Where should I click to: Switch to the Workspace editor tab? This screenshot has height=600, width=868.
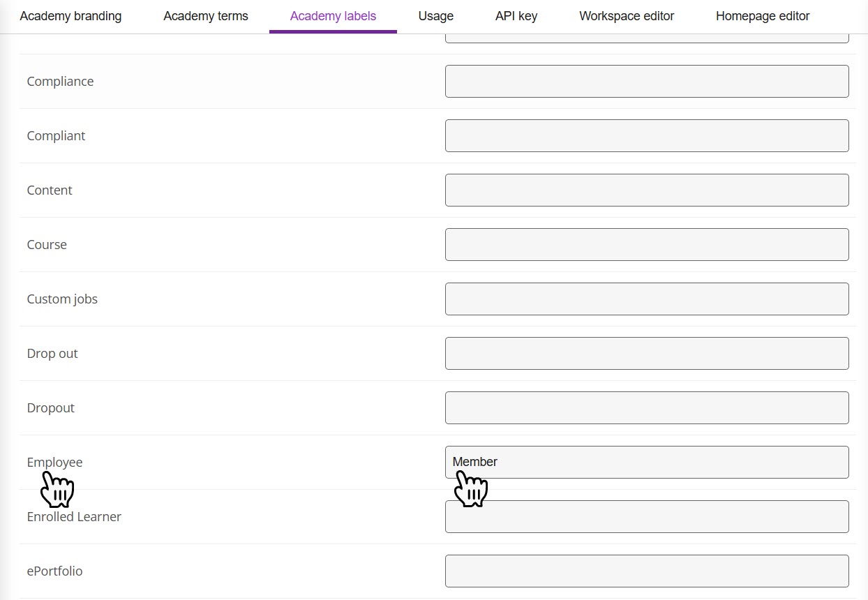627,16
